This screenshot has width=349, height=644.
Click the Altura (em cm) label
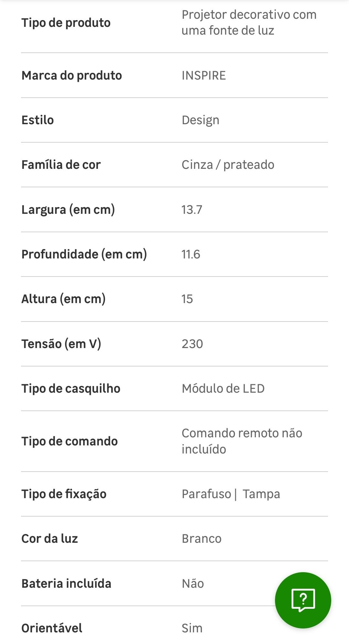click(x=63, y=299)
